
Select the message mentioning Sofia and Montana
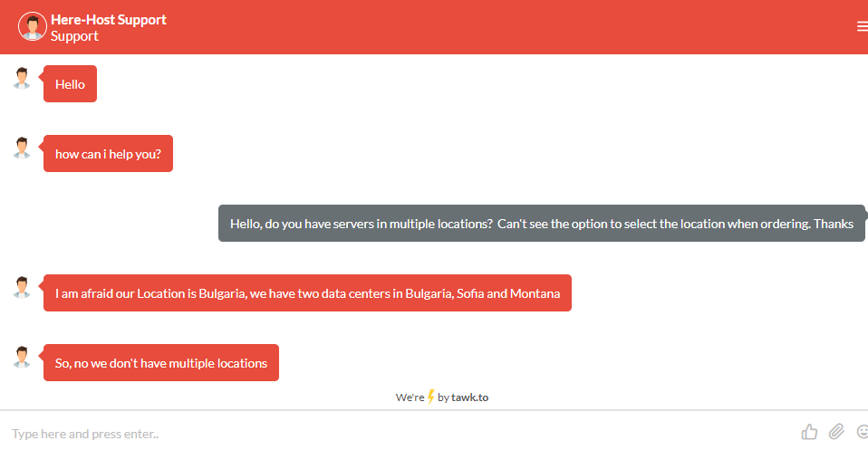point(308,292)
